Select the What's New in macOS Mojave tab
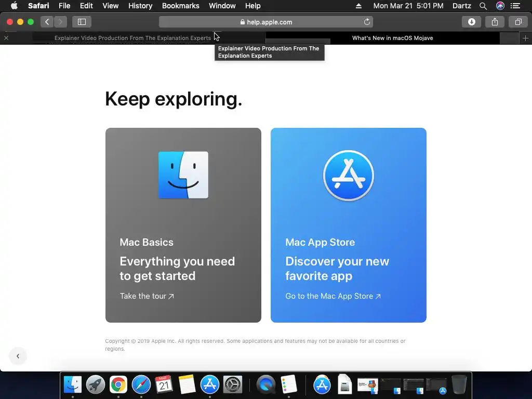Image resolution: width=532 pixels, height=399 pixels. coord(393,38)
